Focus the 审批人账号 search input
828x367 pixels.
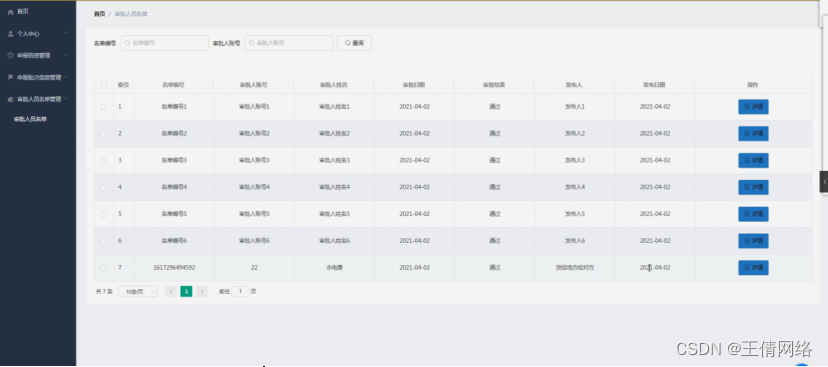click(288, 43)
